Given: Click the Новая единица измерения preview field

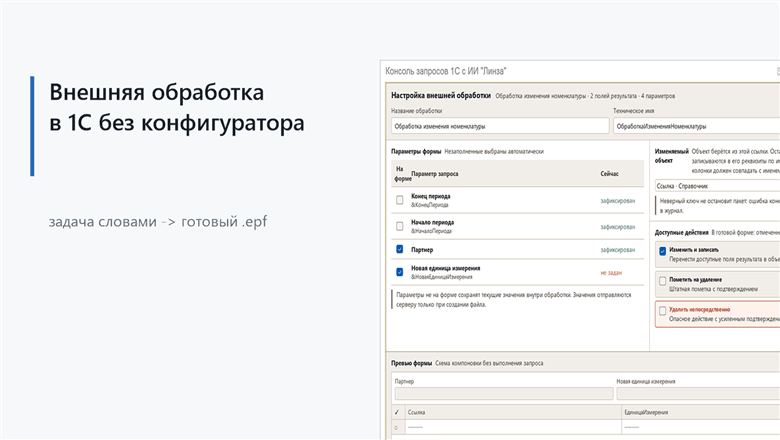Looking at the screenshot, I should pyautogui.click(x=698, y=394).
